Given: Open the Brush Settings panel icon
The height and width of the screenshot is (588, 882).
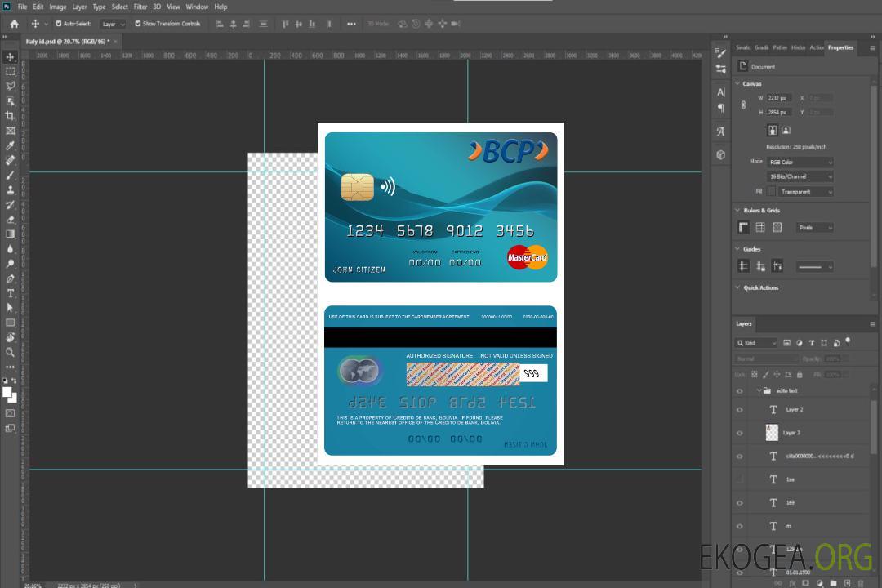Looking at the screenshot, I should pos(720,53).
